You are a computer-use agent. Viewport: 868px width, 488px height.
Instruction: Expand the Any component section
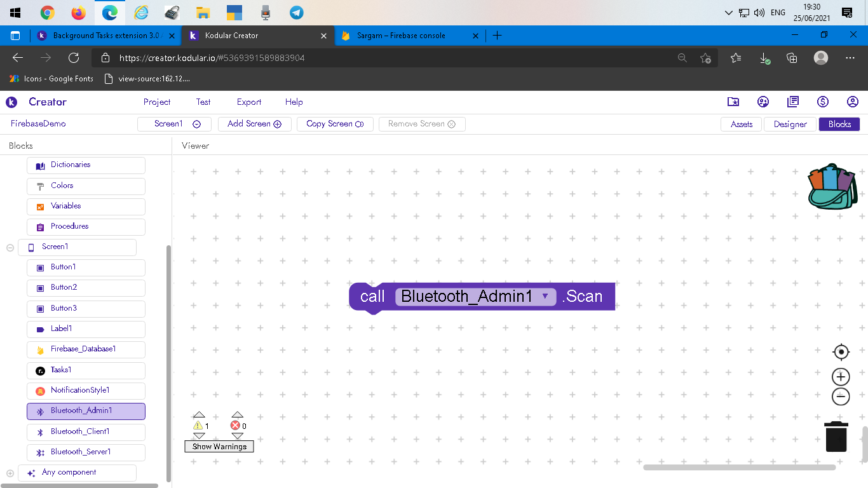click(10, 473)
